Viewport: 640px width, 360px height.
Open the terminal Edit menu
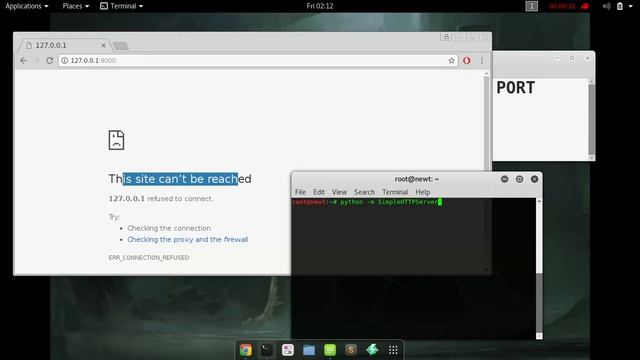[x=319, y=192]
